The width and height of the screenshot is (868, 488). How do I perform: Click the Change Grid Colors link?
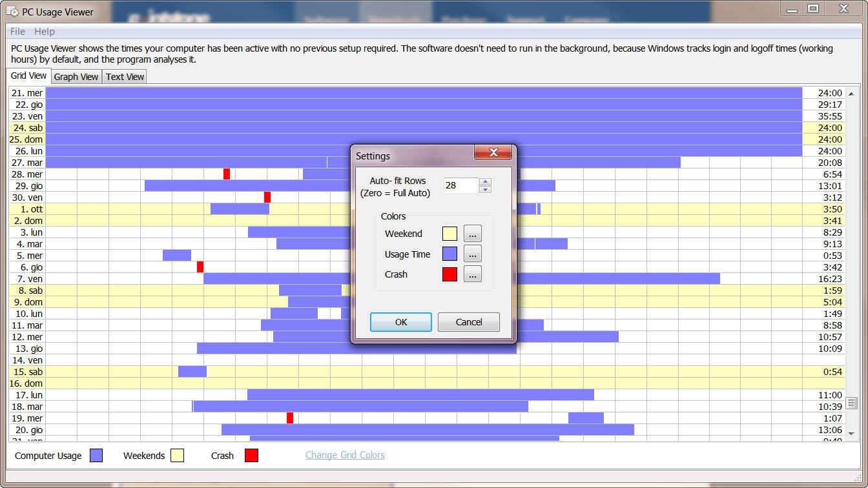pos(345,455)
